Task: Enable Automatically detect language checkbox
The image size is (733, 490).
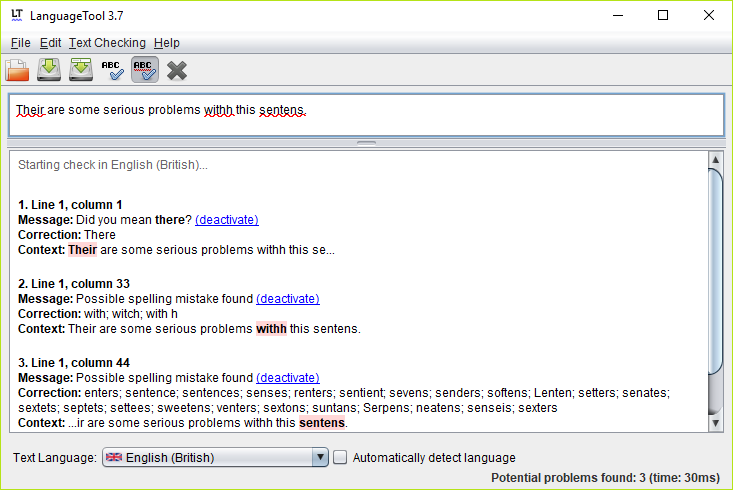Action: [x=340, y=458]
